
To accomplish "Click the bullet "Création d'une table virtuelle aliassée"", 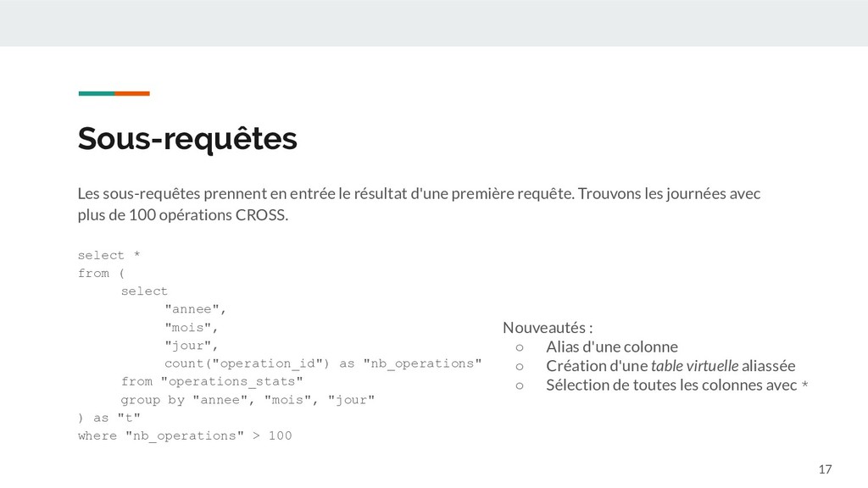I will (x=670, y=366).
